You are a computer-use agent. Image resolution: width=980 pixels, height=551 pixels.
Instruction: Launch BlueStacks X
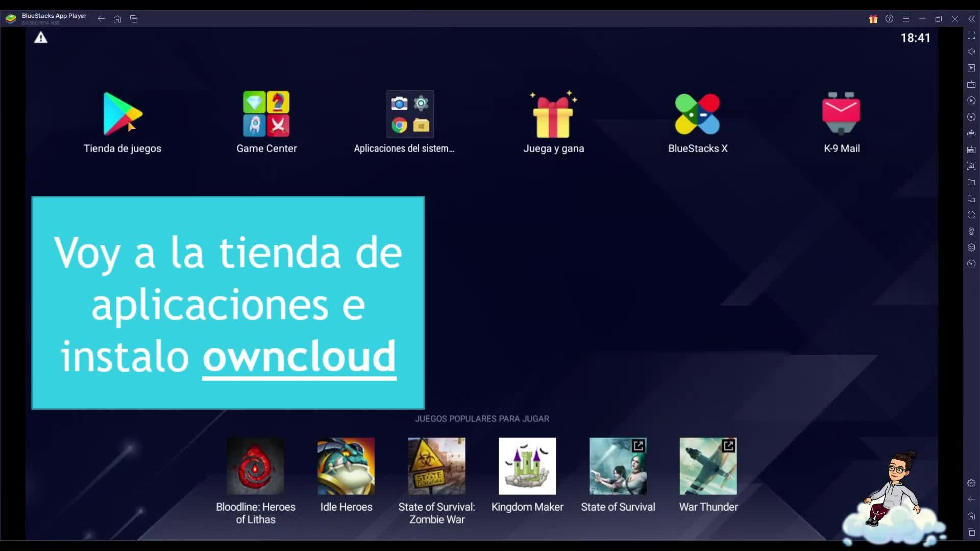697,114
